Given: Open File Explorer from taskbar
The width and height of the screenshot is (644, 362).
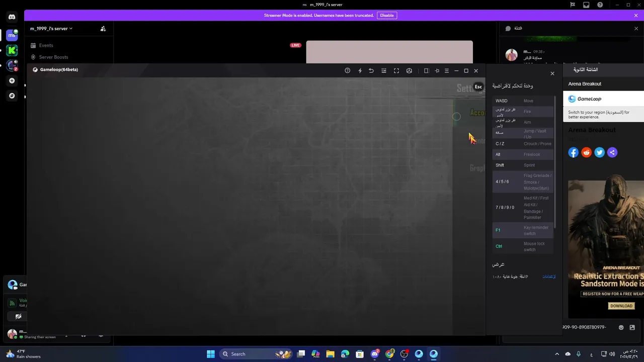Looking at the screenshot, I should 330,354.
